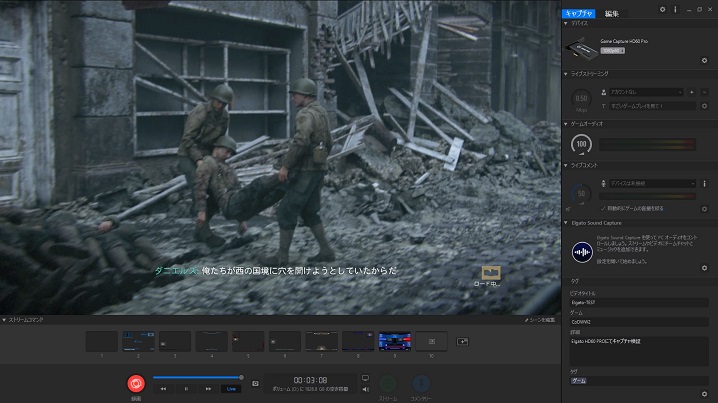Click the Game Capture HD60 Pro device image
Screen dimensions: 718x403
(581, 48)
